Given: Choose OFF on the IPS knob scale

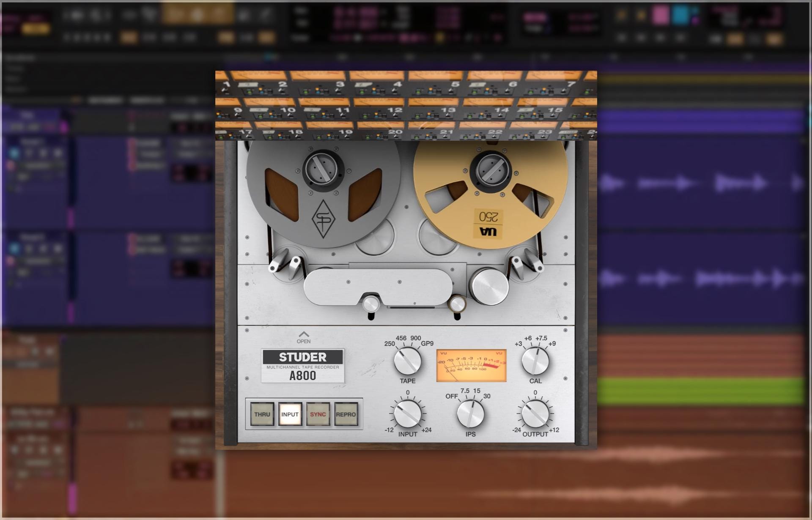Looking at the screenshot, I should pos(452,396).
